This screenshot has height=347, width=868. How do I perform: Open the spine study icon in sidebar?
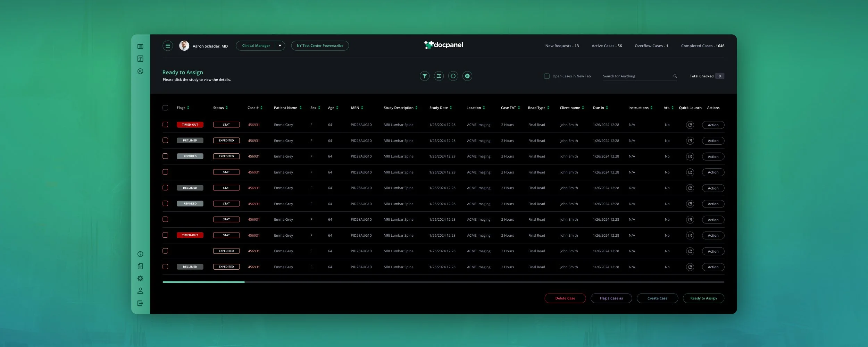tap(140, 59)
